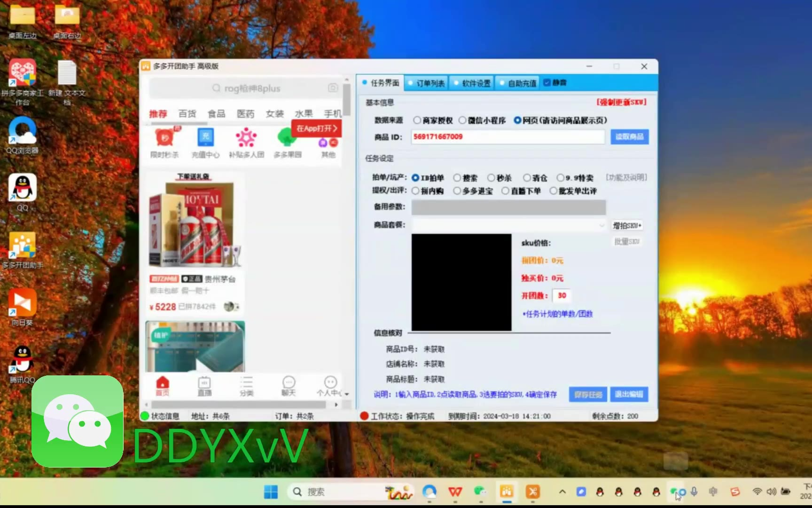Click the 在App打开 button
Image resolution: width=812 pixels, height=508 pixels.
pyautogui.click(x=317, y=128)
